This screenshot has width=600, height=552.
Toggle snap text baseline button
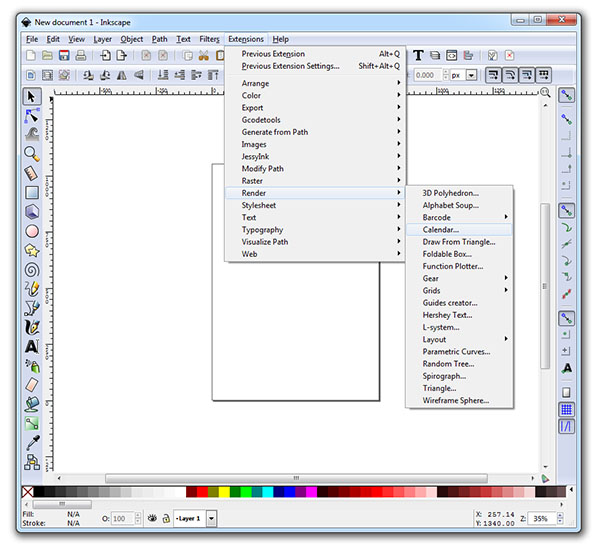[x=566, y=369]
